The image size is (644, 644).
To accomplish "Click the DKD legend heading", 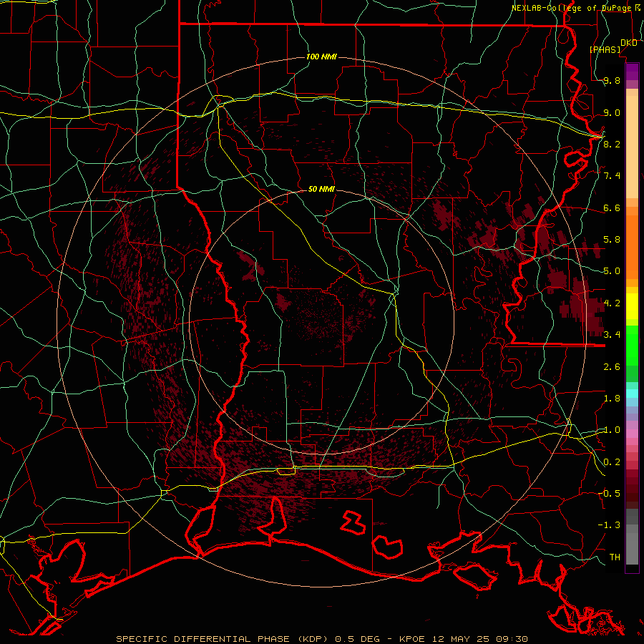I will (x=629, y=43).
